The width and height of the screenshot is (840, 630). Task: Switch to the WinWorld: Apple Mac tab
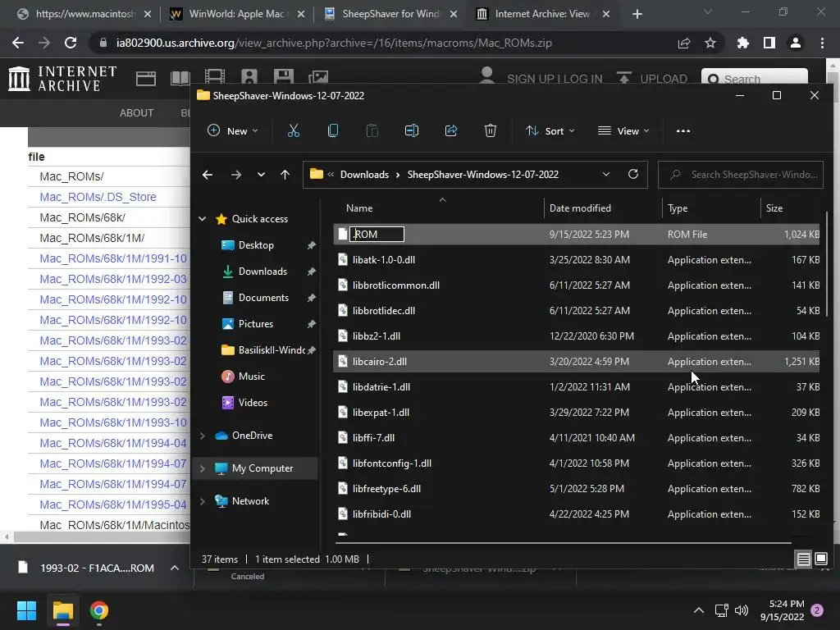(x=237, y=14)
